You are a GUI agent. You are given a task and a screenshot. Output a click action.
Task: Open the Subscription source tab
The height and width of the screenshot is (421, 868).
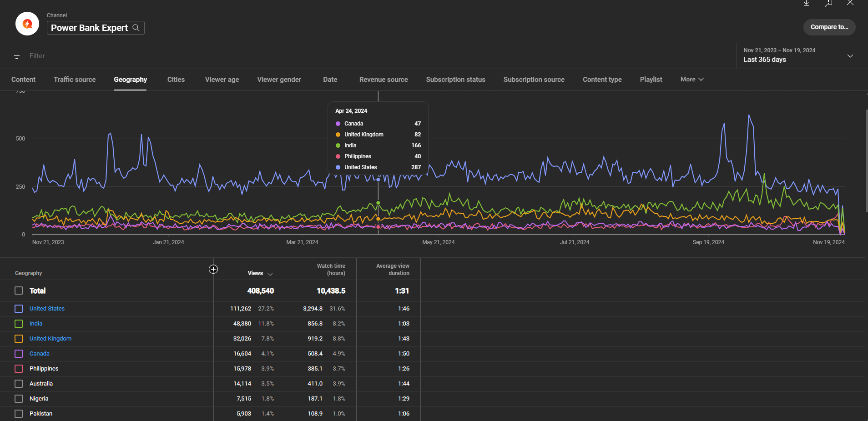click(534, 80)
